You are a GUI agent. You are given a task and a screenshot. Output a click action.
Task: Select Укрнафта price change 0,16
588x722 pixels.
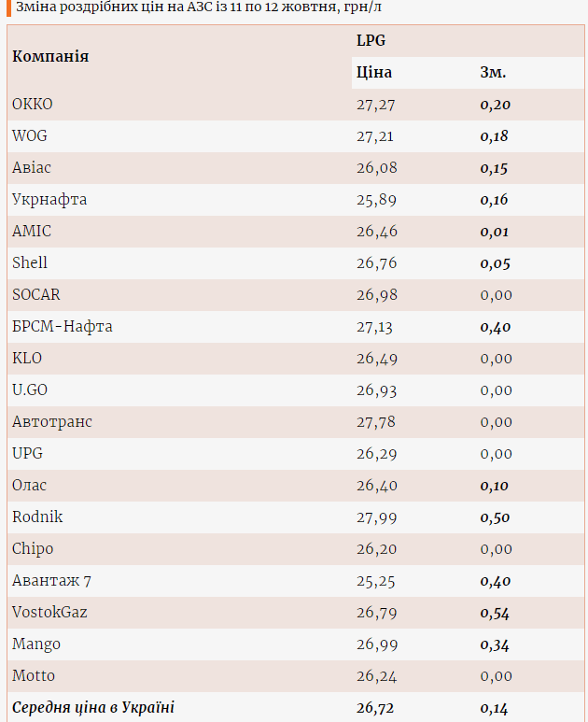pos(495,200)
